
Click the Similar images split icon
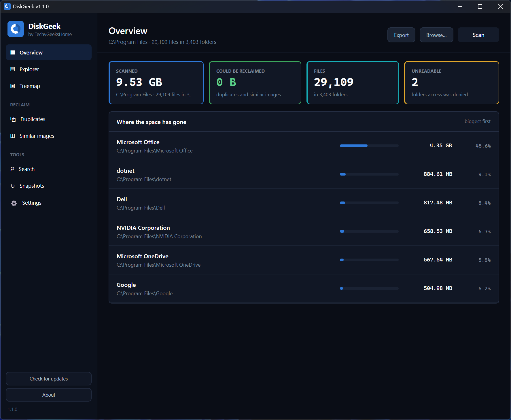point(13,136)
